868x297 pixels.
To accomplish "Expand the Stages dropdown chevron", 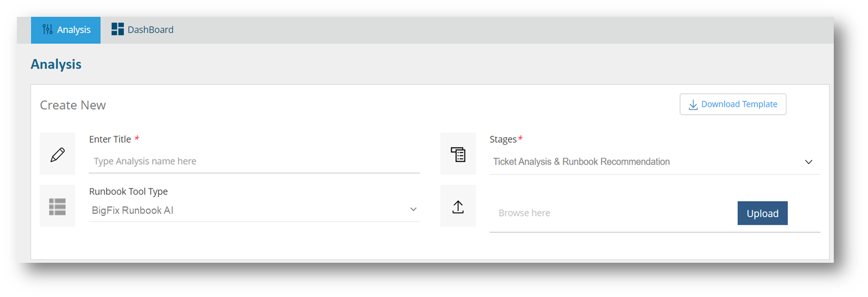I will [808, 162].
